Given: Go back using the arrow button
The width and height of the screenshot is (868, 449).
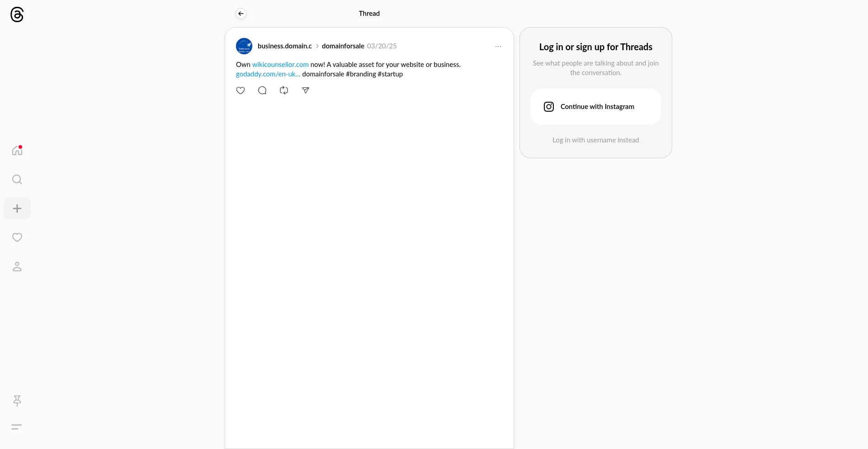Looking at the screenshot, I should pos(241,14).
